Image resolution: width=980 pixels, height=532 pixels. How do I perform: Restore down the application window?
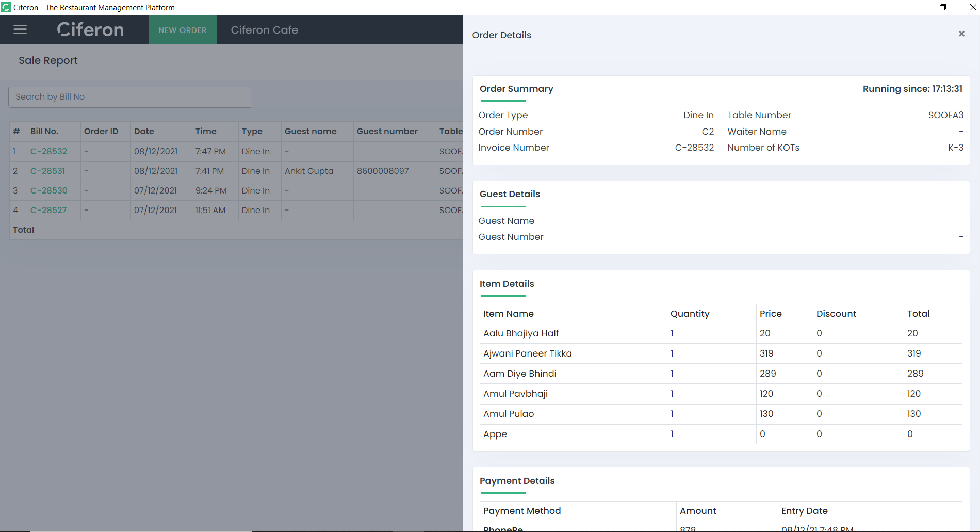[x=942, y=7]
